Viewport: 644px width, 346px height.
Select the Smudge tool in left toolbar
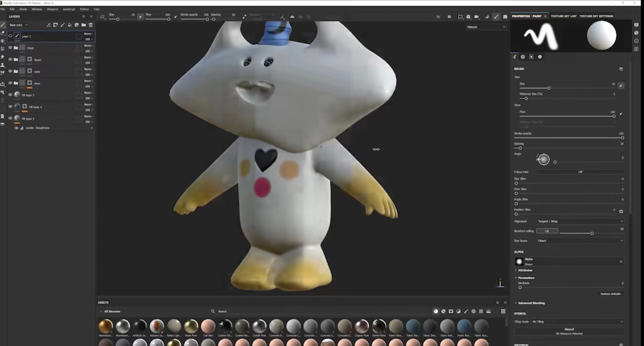[x=3, y=57]
